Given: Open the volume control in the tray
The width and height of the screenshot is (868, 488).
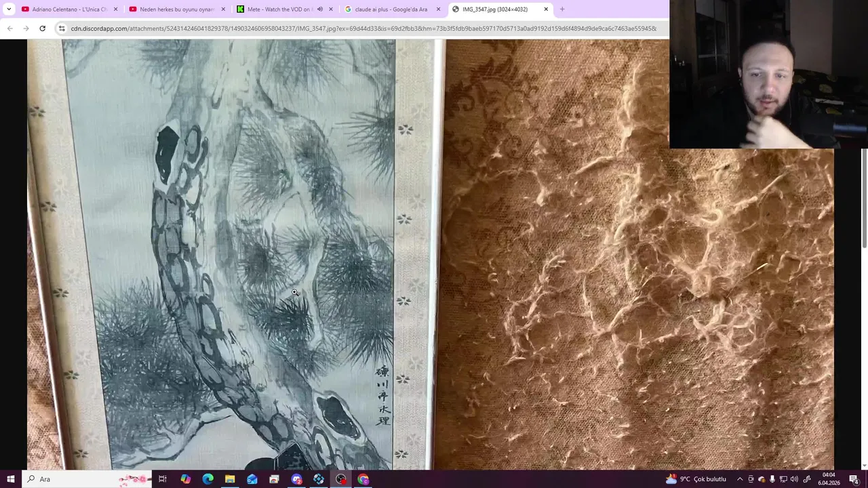Looking at the screenshot, I should 794,479.
